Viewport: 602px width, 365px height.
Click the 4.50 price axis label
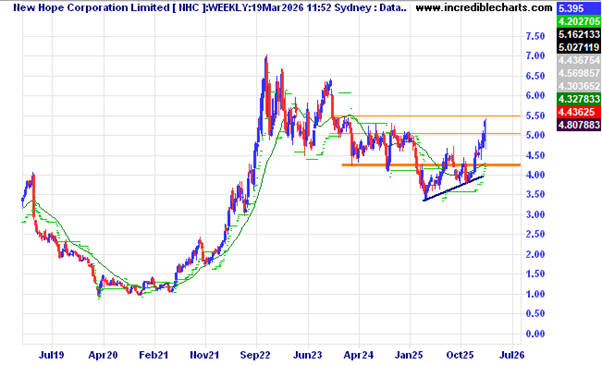pyautogui.click(x=535, y=155)
